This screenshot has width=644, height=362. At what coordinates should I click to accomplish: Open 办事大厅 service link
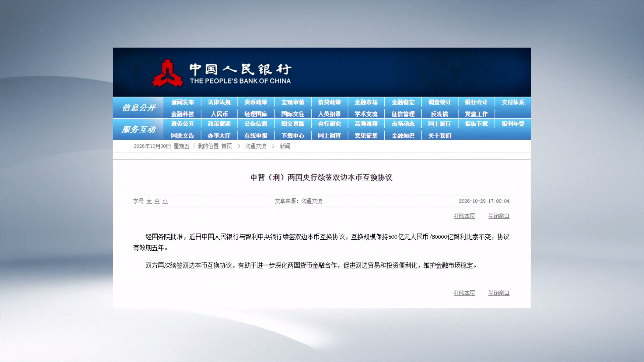point(219,135)
